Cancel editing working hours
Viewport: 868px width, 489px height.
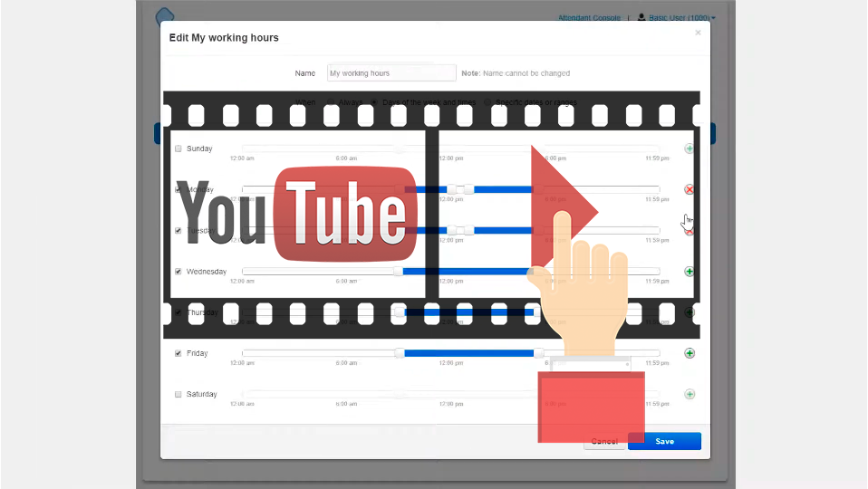(x=604, y=441)
